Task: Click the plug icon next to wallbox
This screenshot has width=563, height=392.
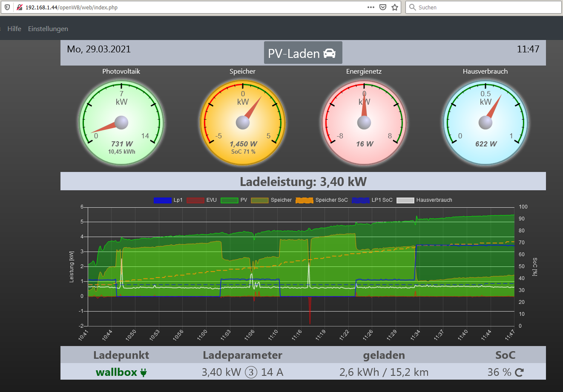Action: [144, 373]
